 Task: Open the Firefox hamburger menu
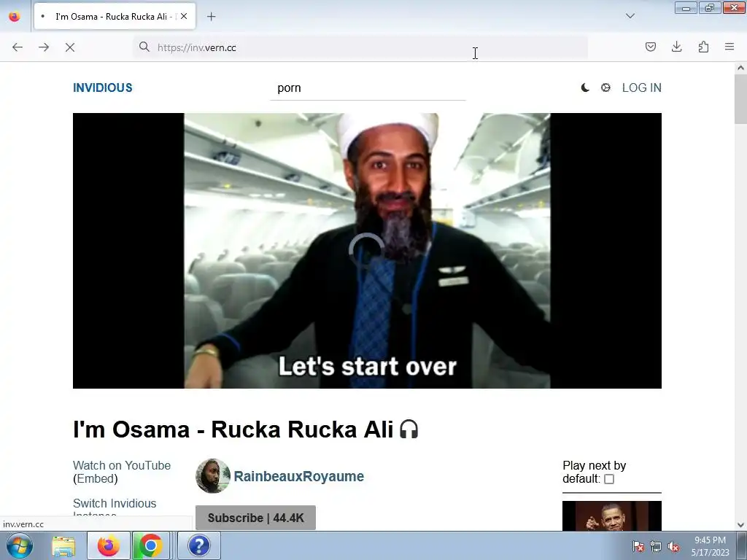click(729, 47)
